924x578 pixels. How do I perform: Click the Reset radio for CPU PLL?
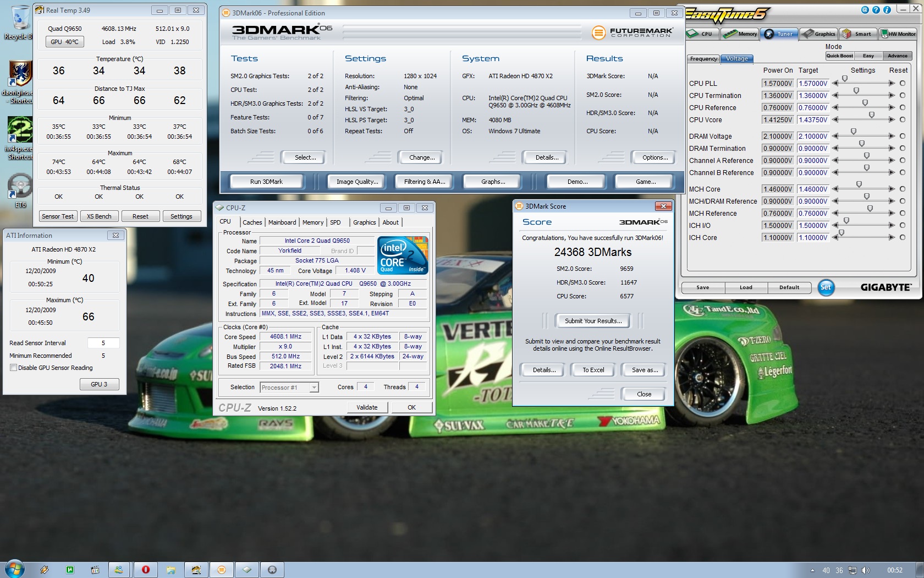[902, 84]
